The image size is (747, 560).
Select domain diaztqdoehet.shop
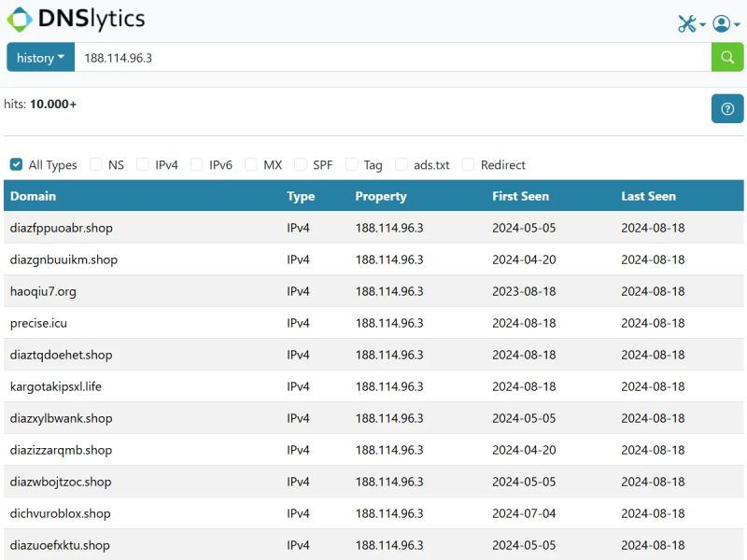click(x=61, y=355)
